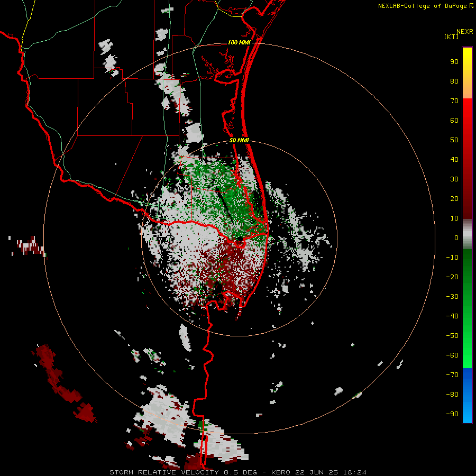Viewport: 476px width, 476px height.
Task: Click the -50 value on the velocity scale
Action: click(x=452, y=336)
